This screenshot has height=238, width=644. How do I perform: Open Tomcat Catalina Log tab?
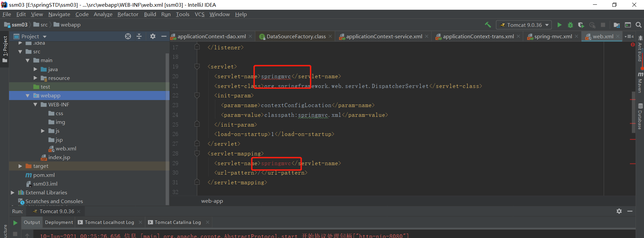[x=178, y=222]
